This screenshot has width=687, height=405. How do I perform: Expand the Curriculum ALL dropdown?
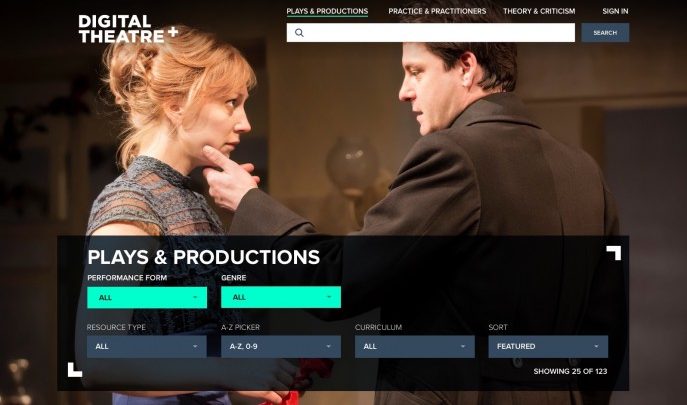click(x=415, y=346)
